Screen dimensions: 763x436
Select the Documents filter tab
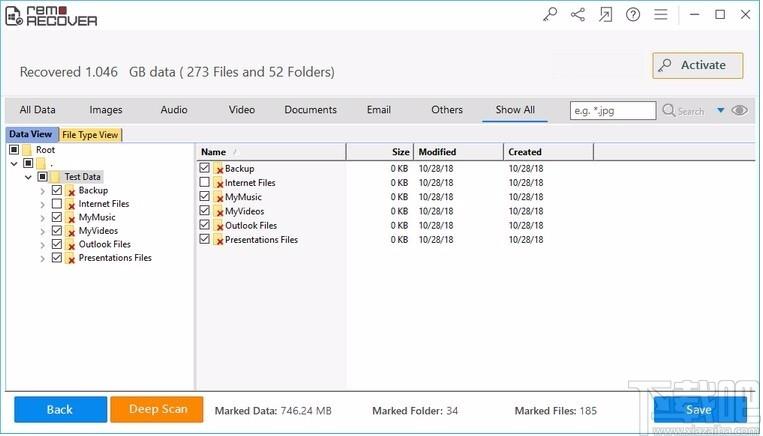point(310,110)
